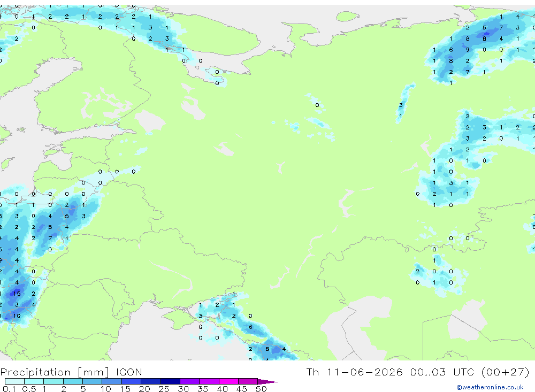Click the '50' legend scale label
The height and width of the screenshot is (392, 535).
click(261, 389)
